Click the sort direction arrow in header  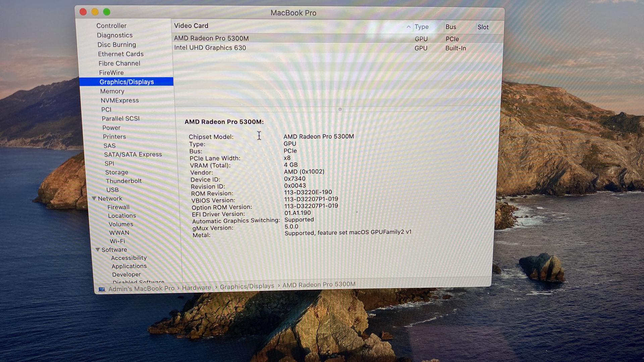(x=408, y=27)
